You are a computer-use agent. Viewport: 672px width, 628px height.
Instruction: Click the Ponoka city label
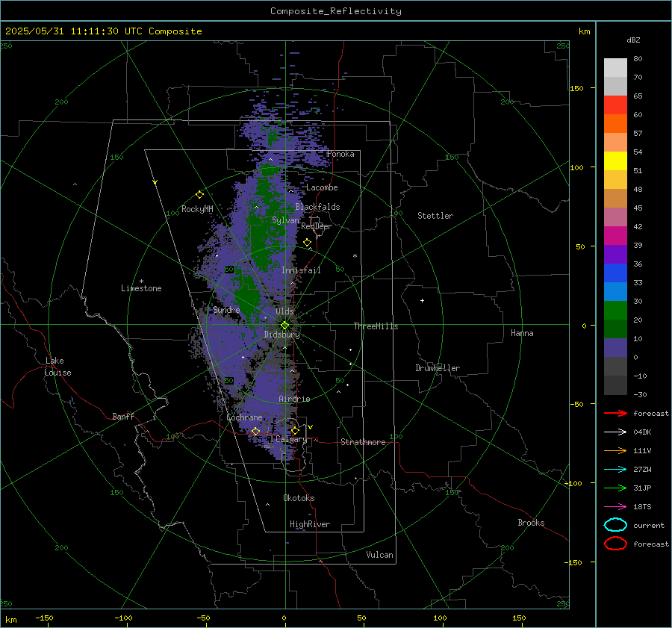pos(340,154)
